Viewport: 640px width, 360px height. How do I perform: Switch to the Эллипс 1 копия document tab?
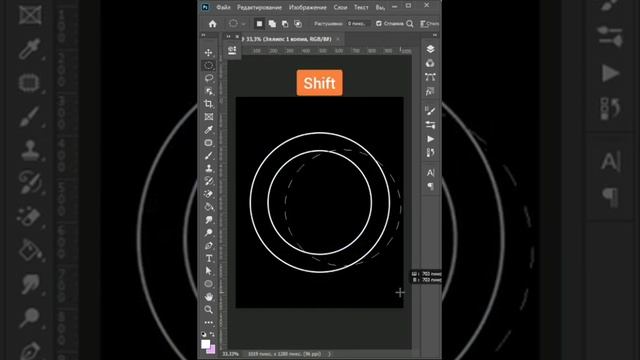click(287, 39)
